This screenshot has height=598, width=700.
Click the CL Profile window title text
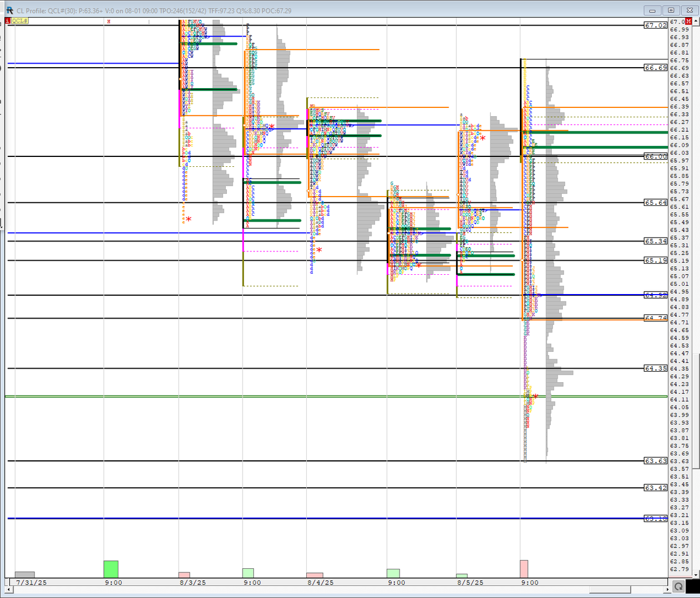pyautogui.click(x=155, y=11)
